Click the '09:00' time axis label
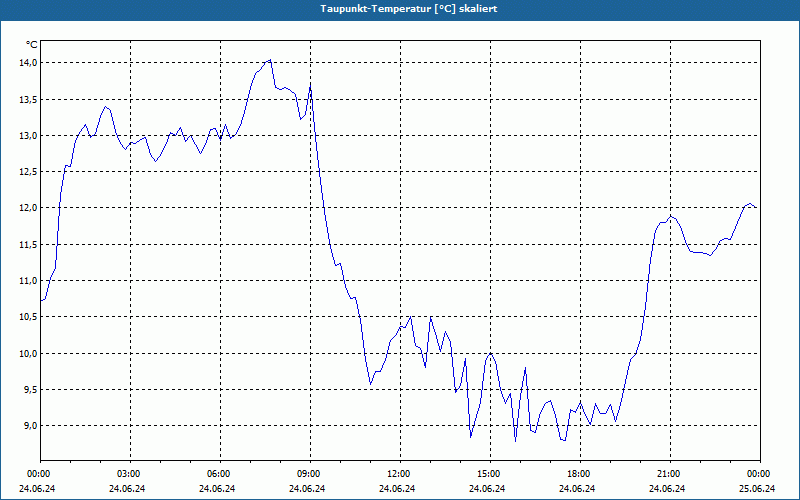This screenshot has height=500, width=800. click(307, 474)
